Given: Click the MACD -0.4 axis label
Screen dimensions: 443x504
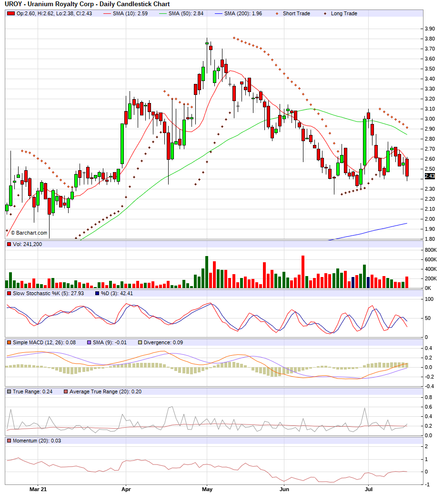Looking at the screenshot, I should coord(429,386).
